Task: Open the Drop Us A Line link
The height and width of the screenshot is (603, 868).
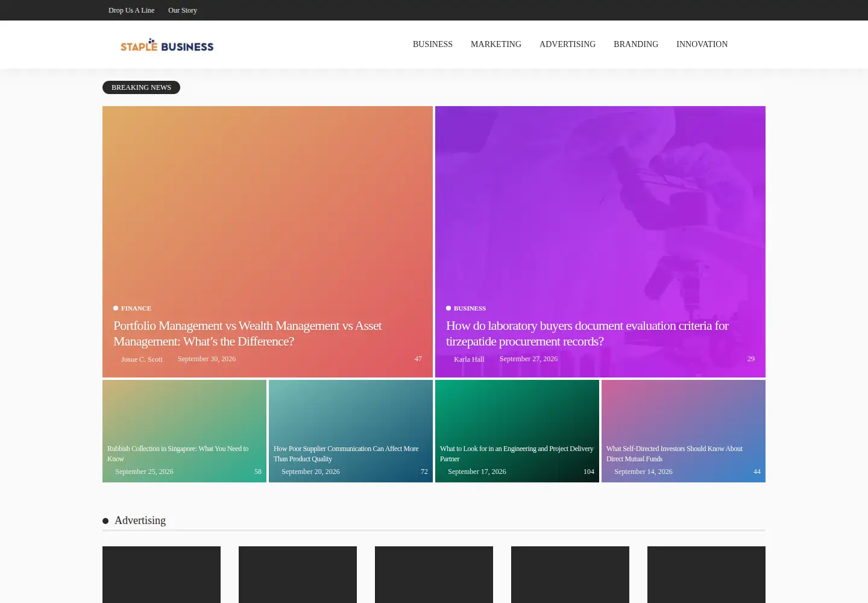Action: (131, 10)
